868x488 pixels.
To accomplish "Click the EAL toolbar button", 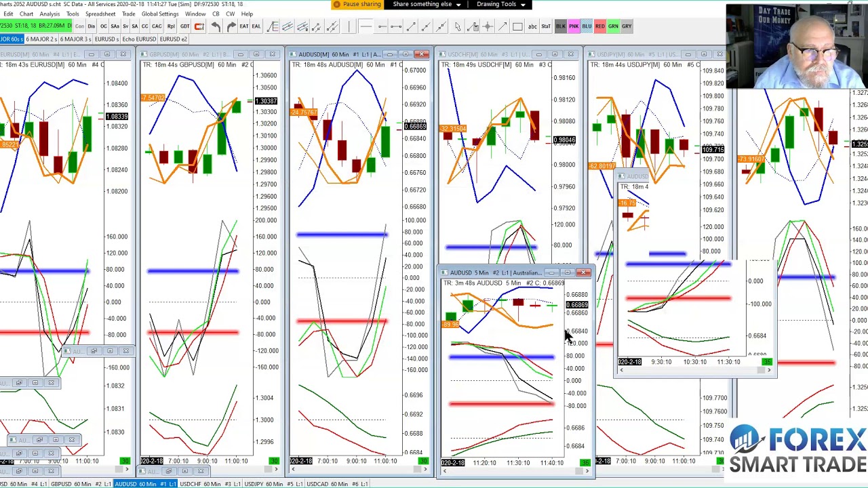I will pos(256,26).
